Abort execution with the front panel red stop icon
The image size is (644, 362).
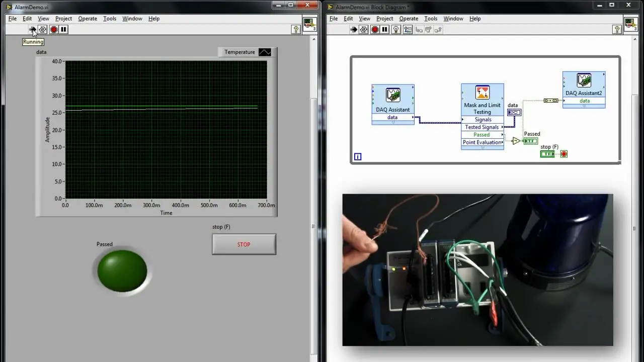tap(54, 30)
